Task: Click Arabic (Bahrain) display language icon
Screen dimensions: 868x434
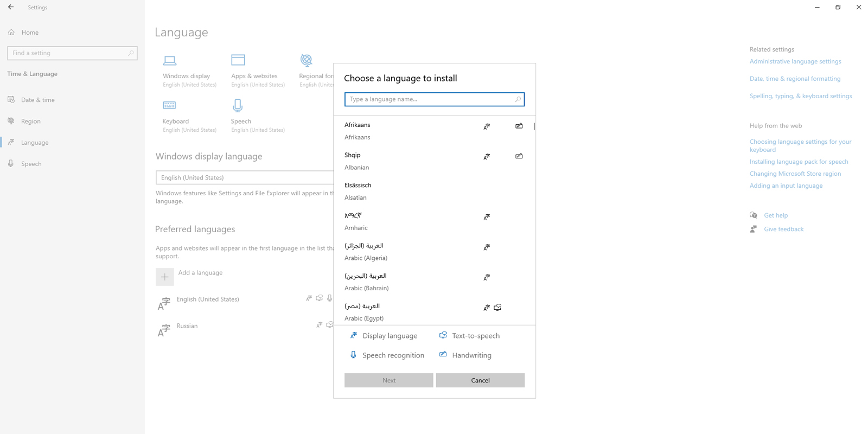Action: [x=487, y=278]
